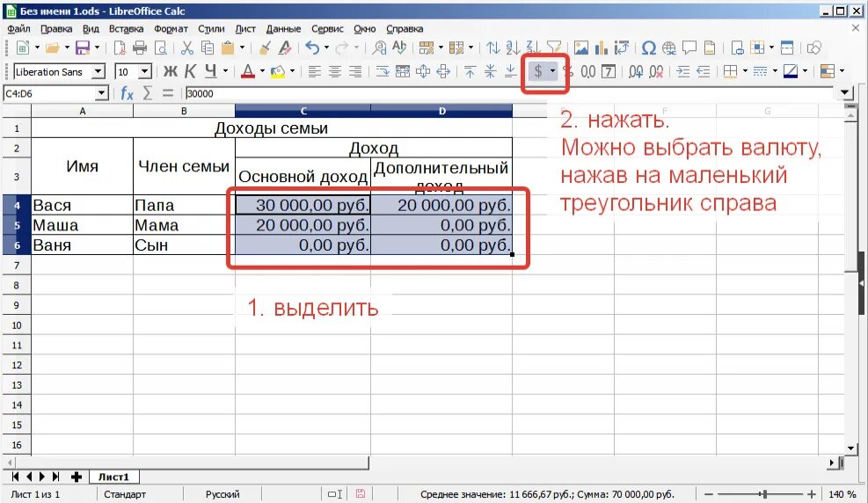Click the Open folder icon
This screenshot has height=503, width=868.
52,48
